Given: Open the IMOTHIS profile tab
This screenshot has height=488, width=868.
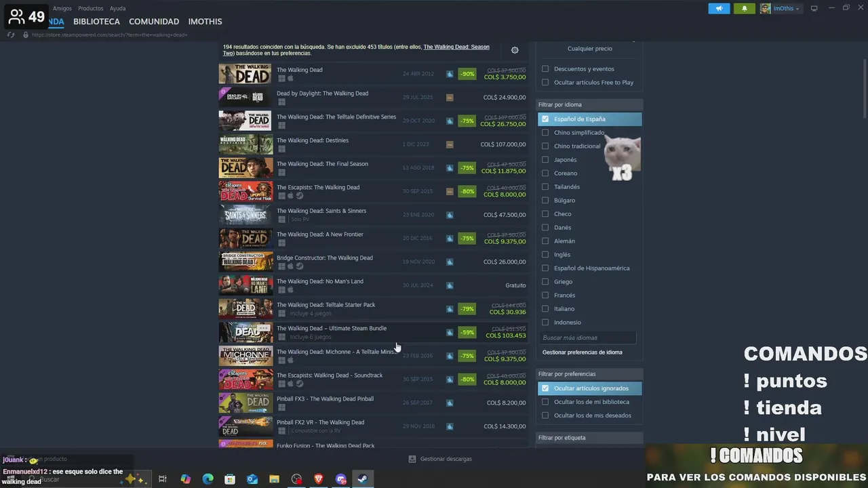Looking at the screenshot, I should (x=205, y=22).
